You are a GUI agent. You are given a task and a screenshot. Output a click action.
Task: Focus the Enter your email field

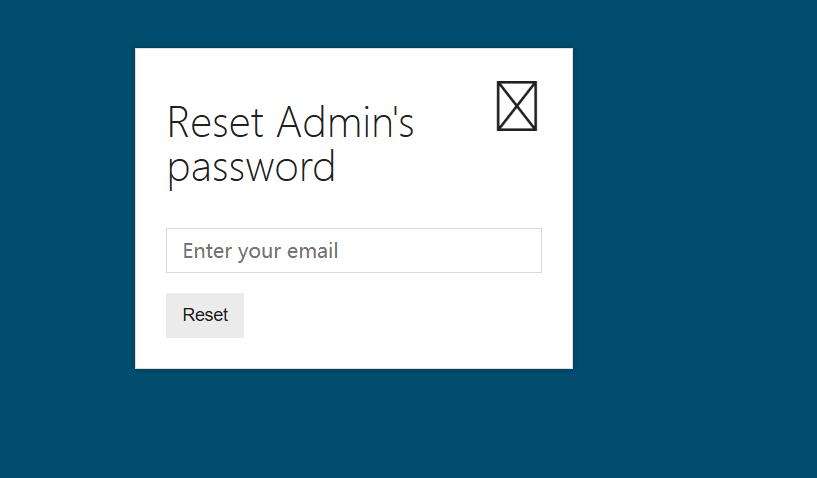click(x=353, y=250)
